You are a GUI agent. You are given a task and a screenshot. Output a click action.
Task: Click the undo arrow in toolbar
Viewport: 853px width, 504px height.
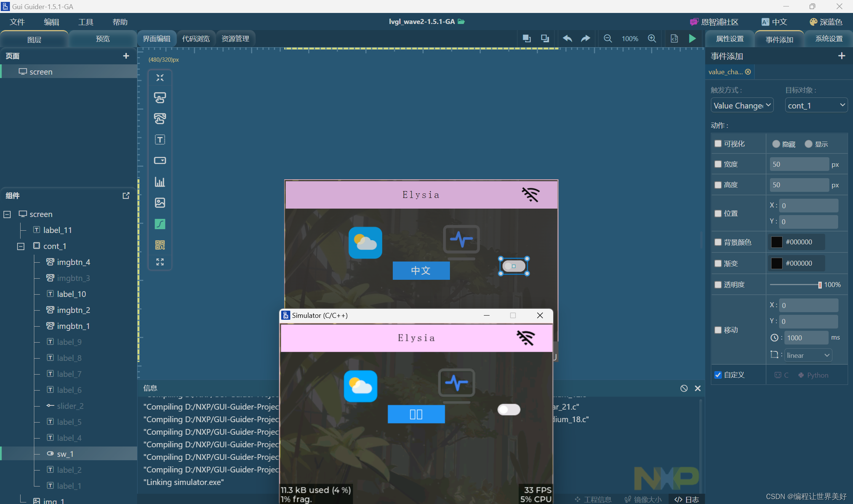coord(567,38)
